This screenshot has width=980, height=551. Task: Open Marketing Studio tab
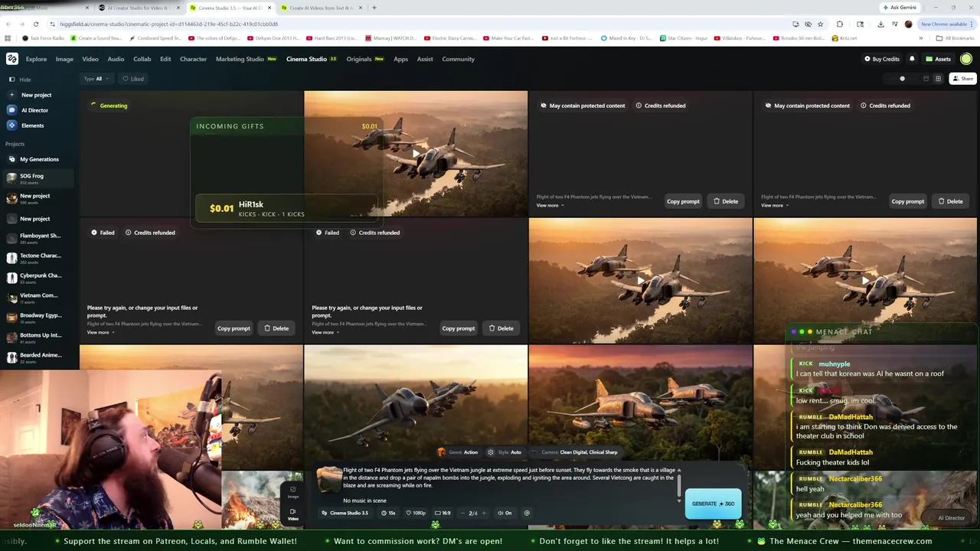point(246,59)
